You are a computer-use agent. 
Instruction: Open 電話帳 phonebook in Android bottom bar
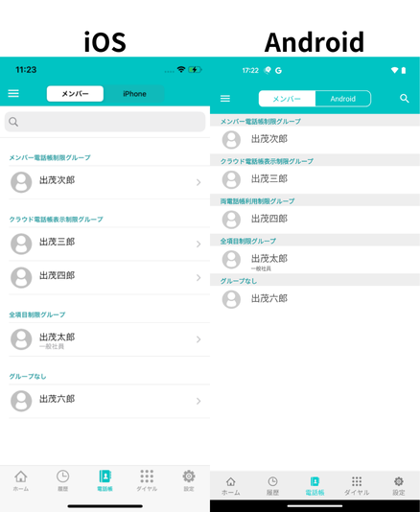pos(315,486)
